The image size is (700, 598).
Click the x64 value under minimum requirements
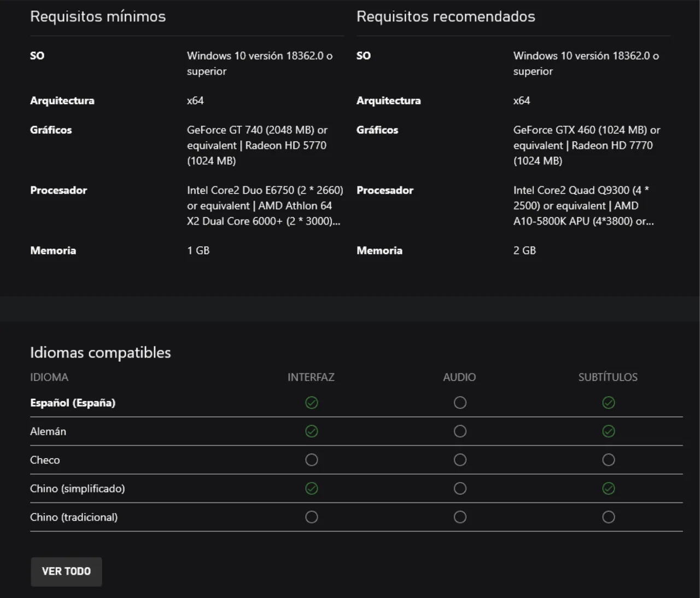(x=195, y=101)
